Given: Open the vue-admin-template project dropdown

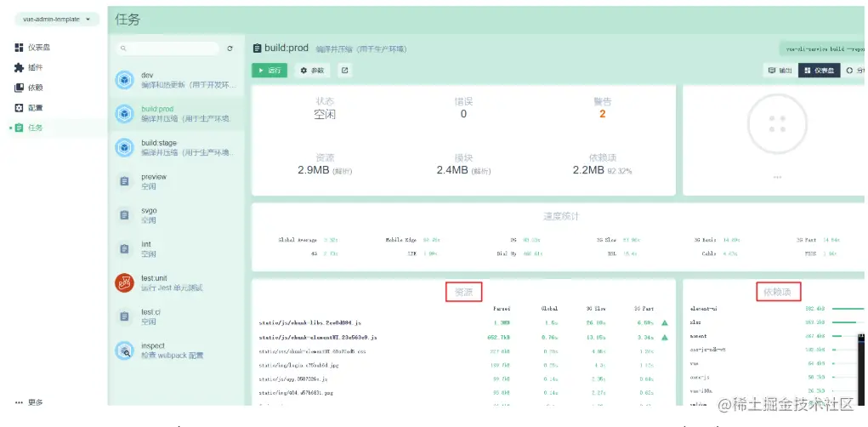Looking at the screenshot, I should click(57, 19).
